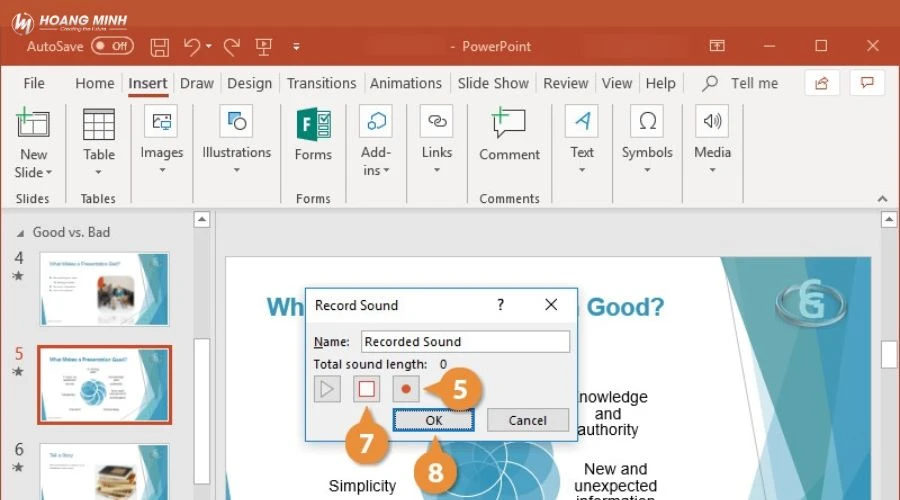The height and width of the screenshot is (500, 900).
Task: Select slide 4 thumbnail
Action: 104,289
